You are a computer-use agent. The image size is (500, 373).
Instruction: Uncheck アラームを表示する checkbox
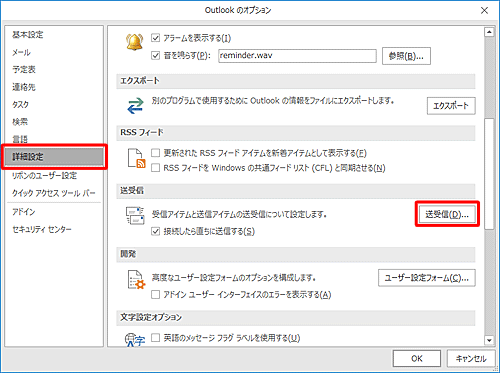point(156,38)
